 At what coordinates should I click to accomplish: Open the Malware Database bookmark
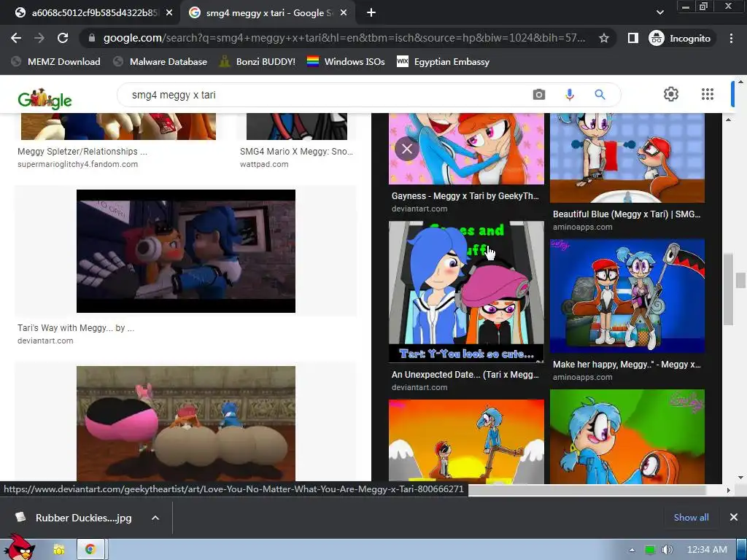(x=160, y=61)
